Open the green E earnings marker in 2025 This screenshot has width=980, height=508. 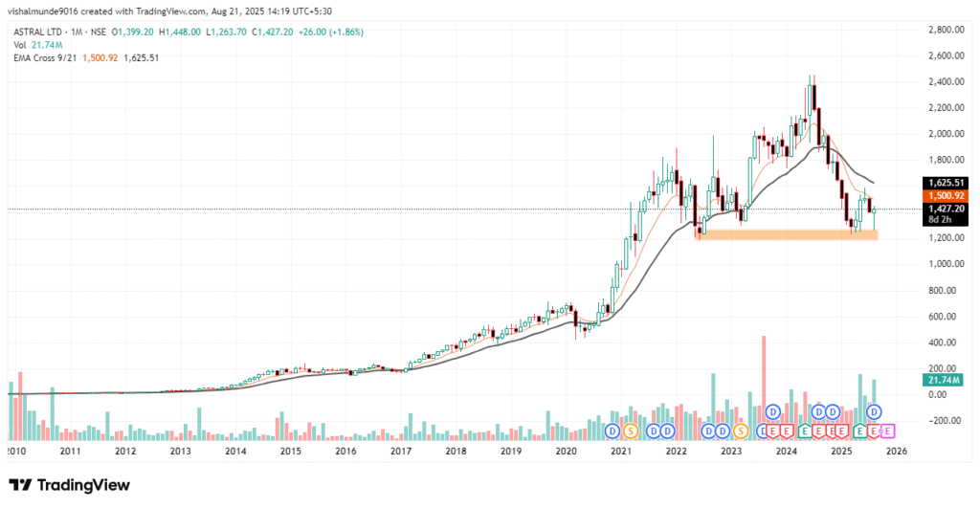[x=860, y=431]
